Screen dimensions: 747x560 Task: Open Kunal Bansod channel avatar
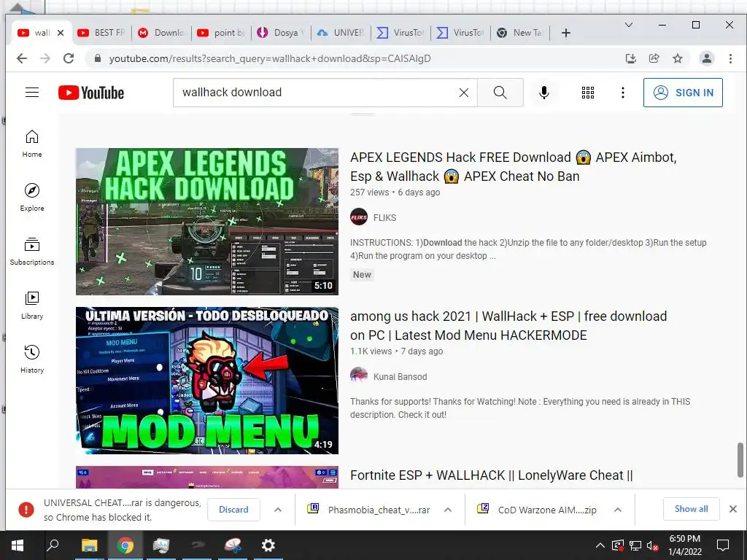coord(359,376)
